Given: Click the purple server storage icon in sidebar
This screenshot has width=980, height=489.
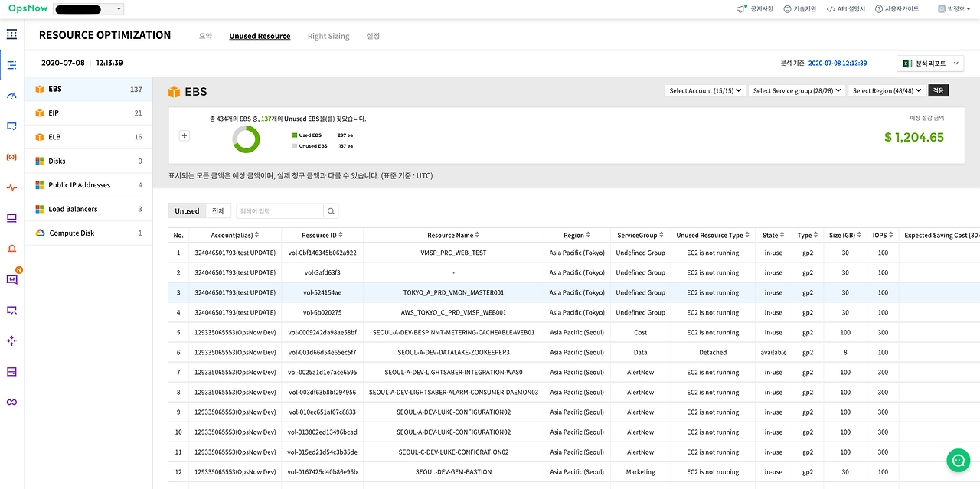Looking at the screenshot, I should click(11, 371).
